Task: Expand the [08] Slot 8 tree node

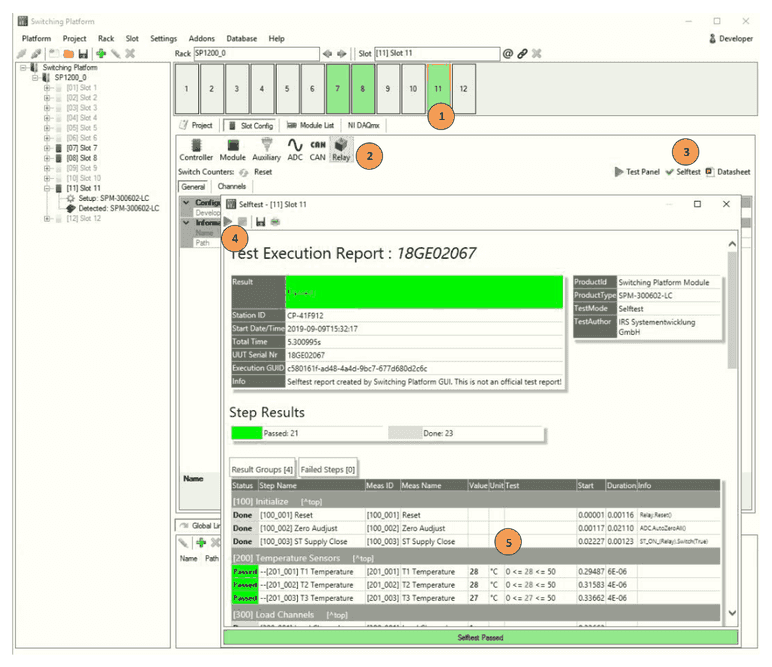Action: [x=47, y=158]
